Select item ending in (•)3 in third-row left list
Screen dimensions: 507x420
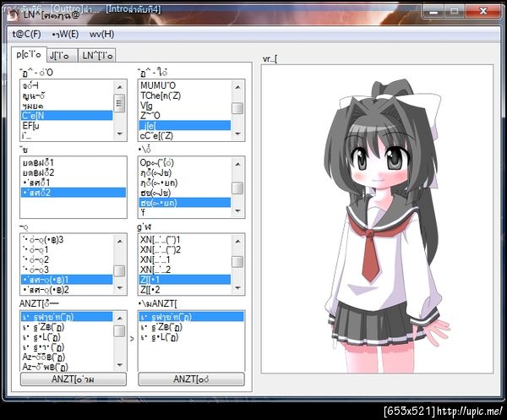pos(67,240)
